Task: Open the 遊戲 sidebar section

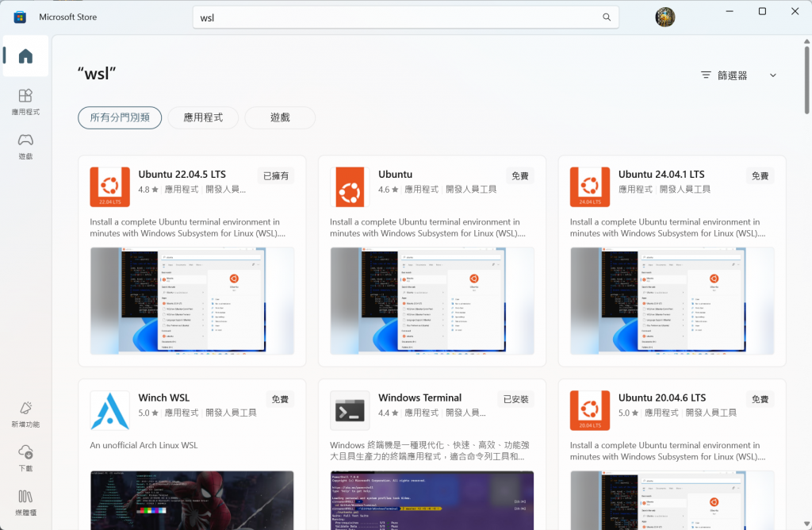Action: pos(25,146)
